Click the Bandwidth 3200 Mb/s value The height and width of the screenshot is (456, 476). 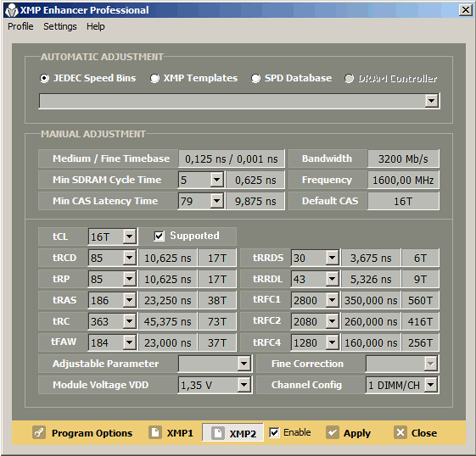(x=403, y=158)
